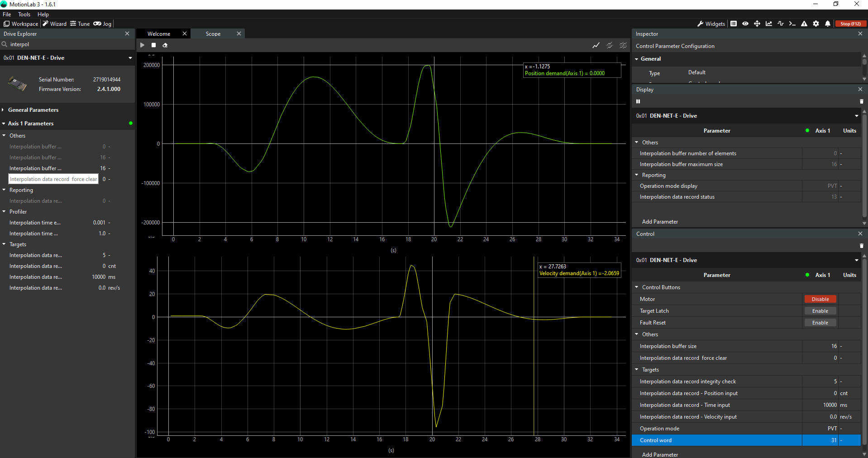Click the Drive Explorer search field

tap(68, 44)
